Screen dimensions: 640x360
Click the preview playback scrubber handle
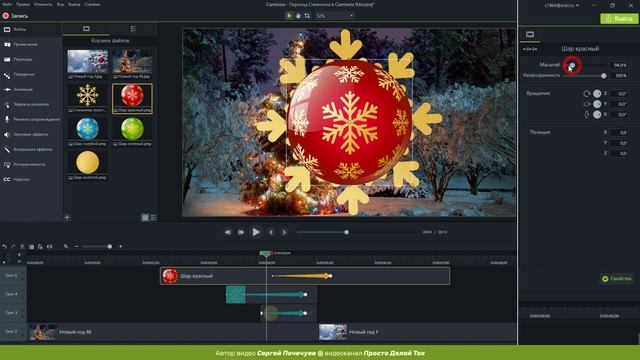pos(346,232)
